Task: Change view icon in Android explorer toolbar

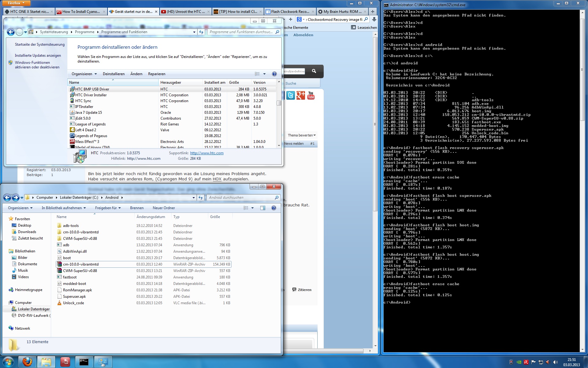Action: point(246,208)
